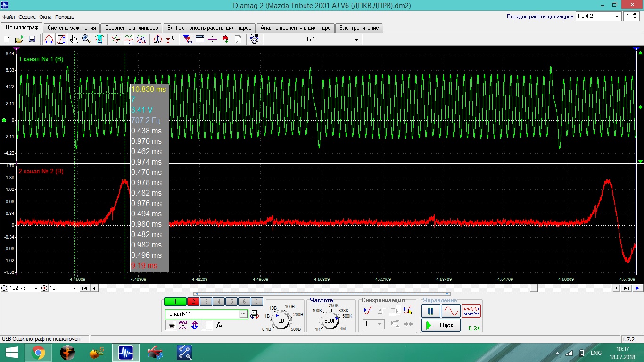Open the filter settings funnel icon

point(187,40)
